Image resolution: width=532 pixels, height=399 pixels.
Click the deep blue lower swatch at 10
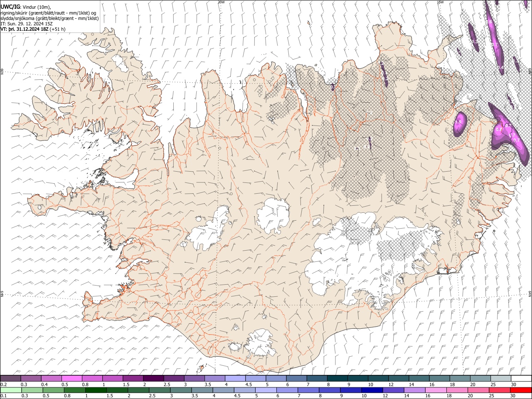pos(372,390)
